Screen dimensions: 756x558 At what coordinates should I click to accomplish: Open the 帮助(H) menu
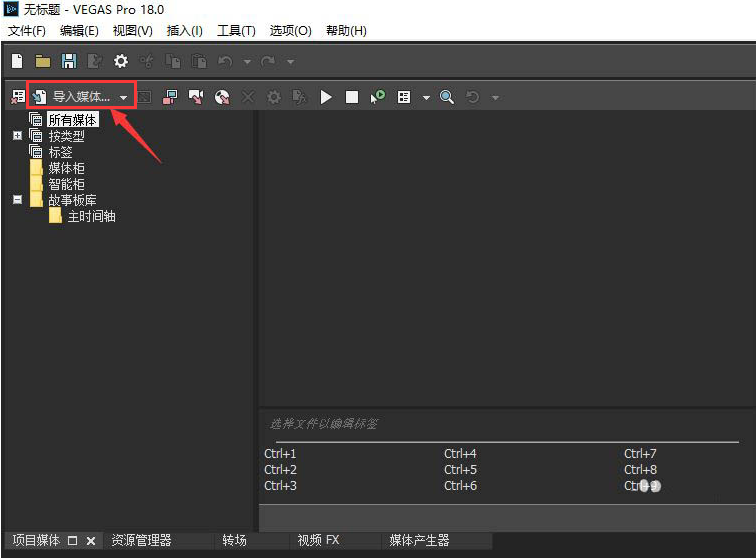coord(346,31)
